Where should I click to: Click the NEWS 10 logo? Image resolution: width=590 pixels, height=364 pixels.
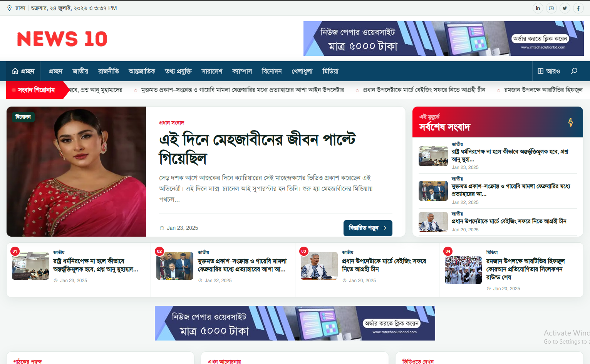tap(62, 39)
